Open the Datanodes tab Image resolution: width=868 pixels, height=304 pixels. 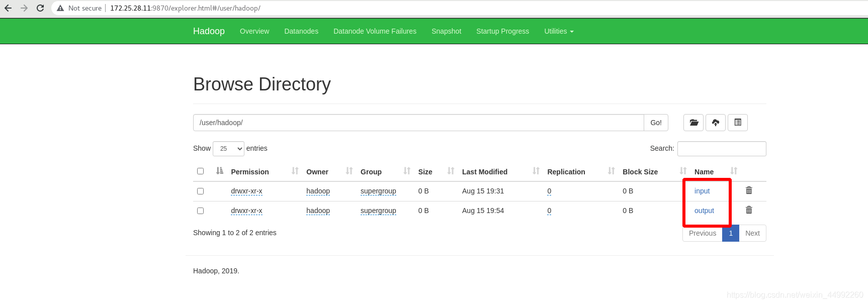pyautogui.click(x=301, y=31)
